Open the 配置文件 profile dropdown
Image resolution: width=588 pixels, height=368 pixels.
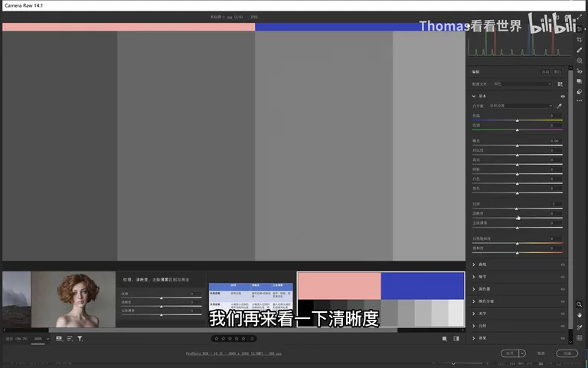coord(522,84)
